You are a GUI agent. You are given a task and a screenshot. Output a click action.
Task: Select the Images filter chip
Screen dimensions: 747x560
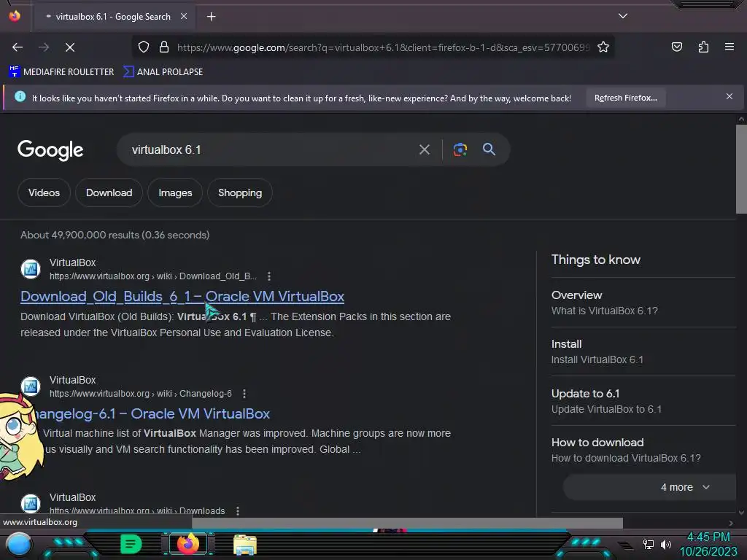175,192
